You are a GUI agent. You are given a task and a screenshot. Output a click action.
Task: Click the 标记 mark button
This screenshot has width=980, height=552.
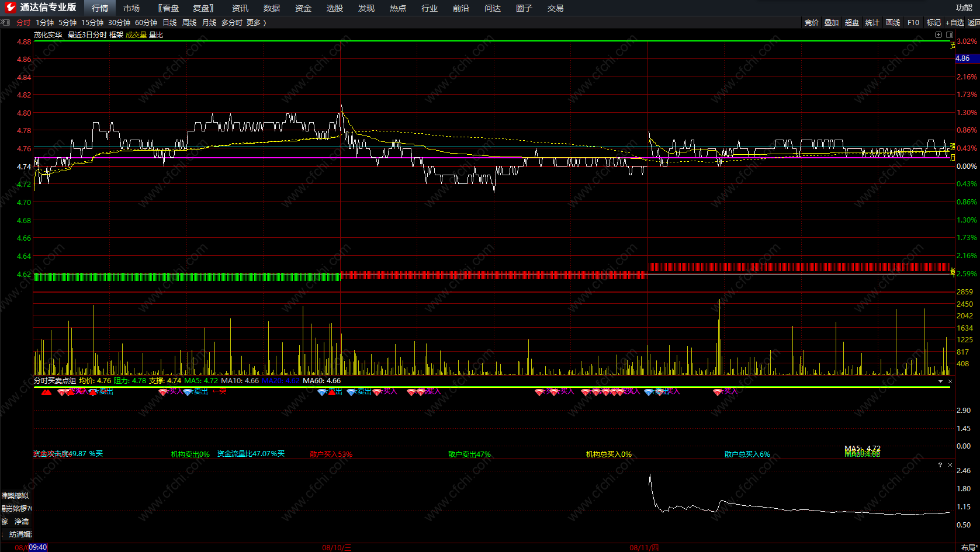click(934, 23)
